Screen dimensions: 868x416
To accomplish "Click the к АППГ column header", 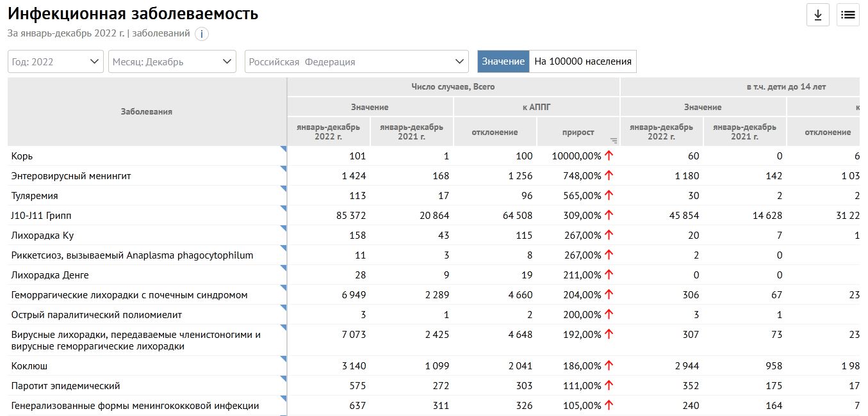I will click(537, 107).
